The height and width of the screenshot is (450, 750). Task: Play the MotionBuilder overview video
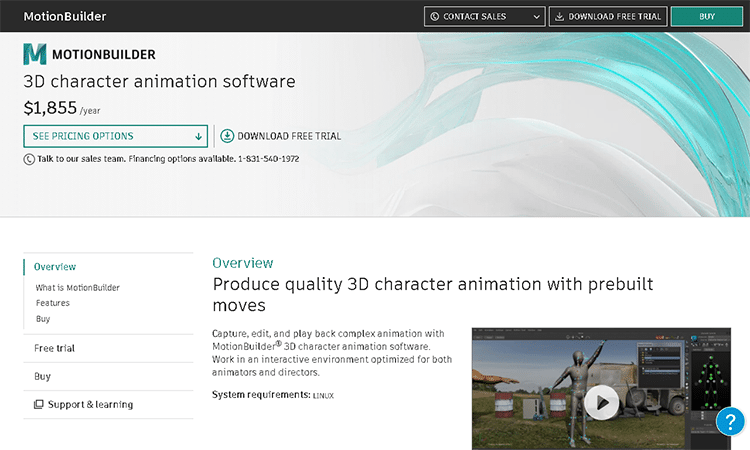[x=601, y=402]
